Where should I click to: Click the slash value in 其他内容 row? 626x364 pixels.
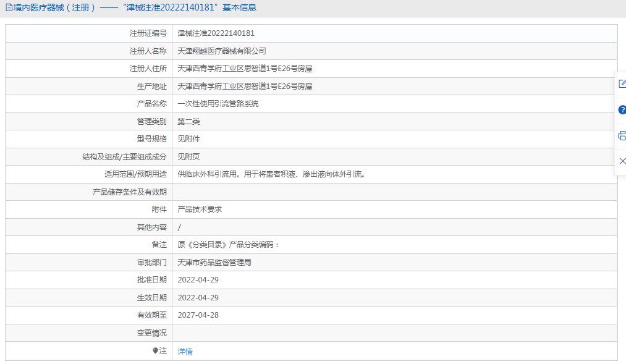179,227
